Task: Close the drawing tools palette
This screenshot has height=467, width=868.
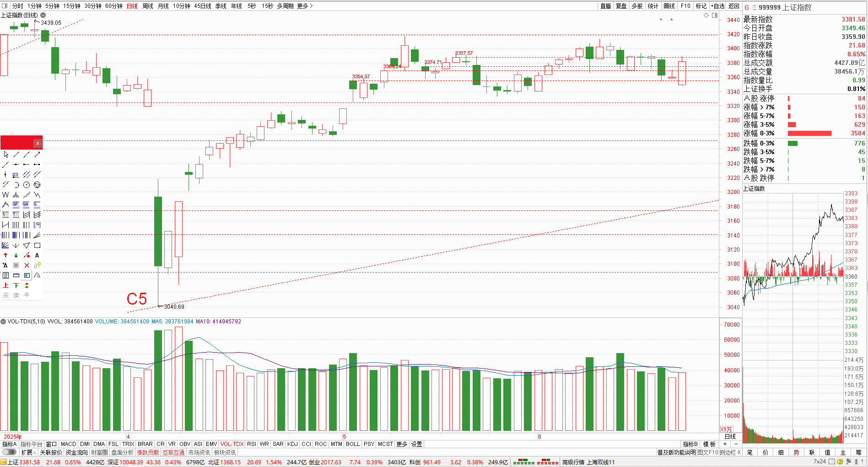Action: (38, 144)
